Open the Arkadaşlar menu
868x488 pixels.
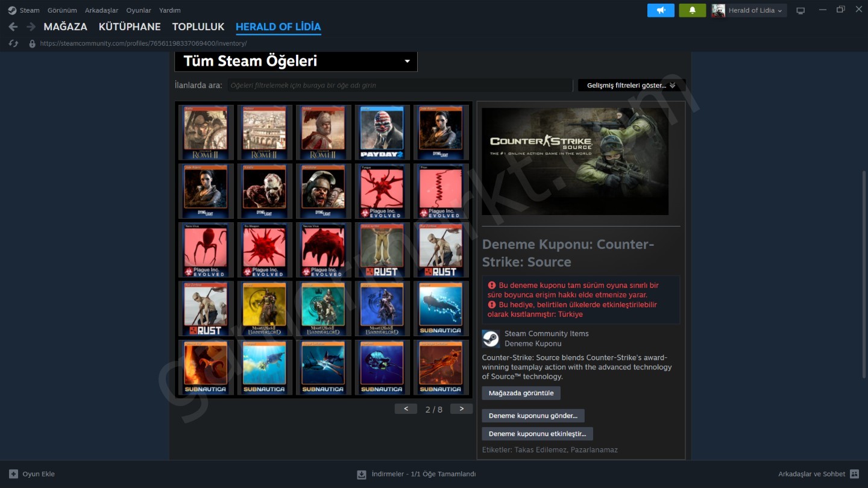(101, 10)
